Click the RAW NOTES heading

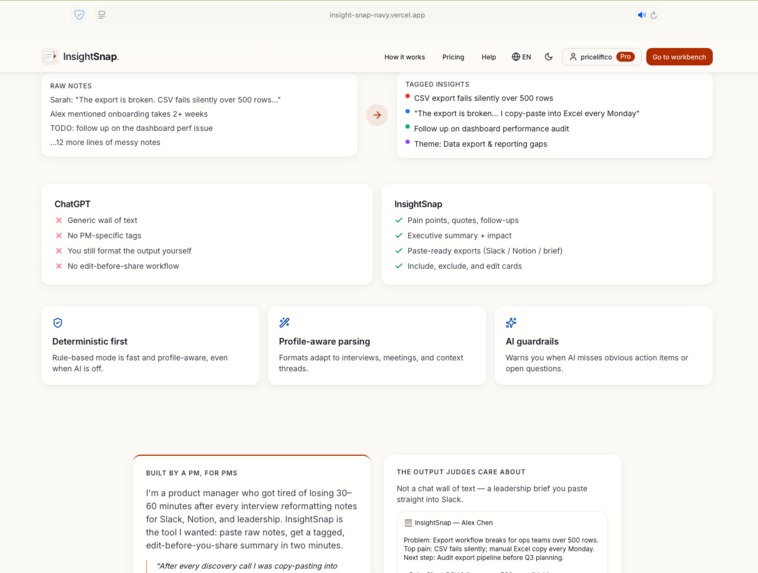(x=71, y=86)
